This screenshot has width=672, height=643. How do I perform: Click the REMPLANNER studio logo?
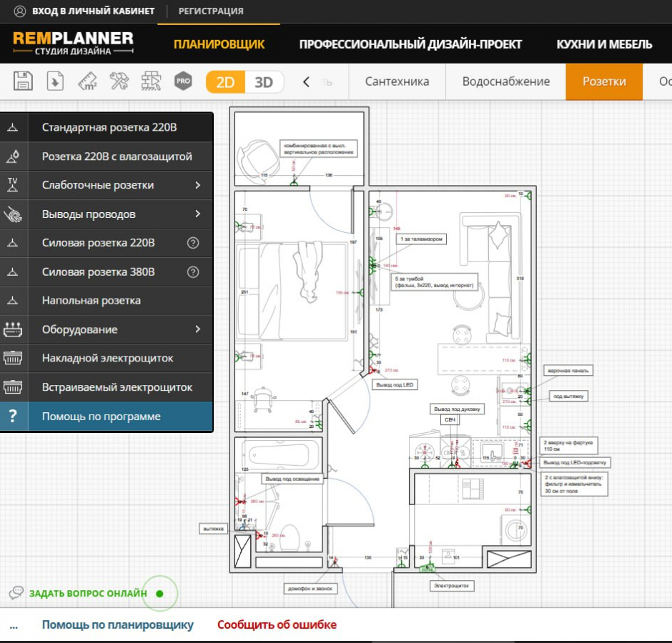(x=73, y=43)
